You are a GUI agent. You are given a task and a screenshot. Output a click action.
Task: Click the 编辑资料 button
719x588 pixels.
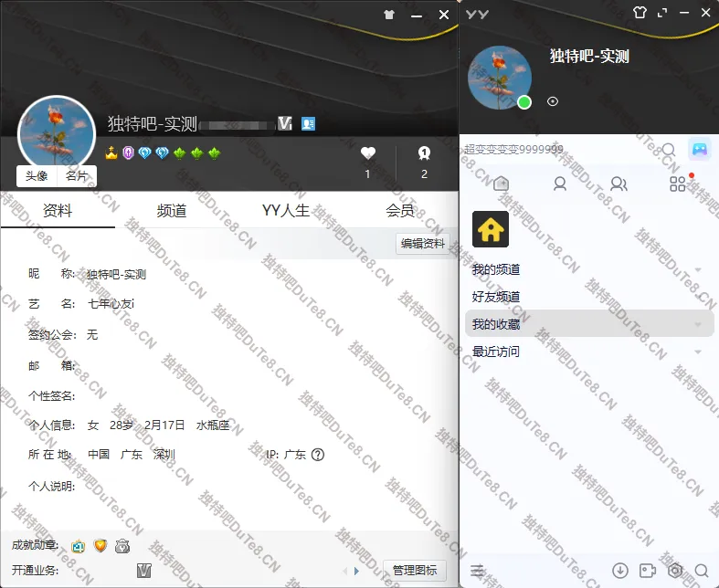(x=423, y=244)
